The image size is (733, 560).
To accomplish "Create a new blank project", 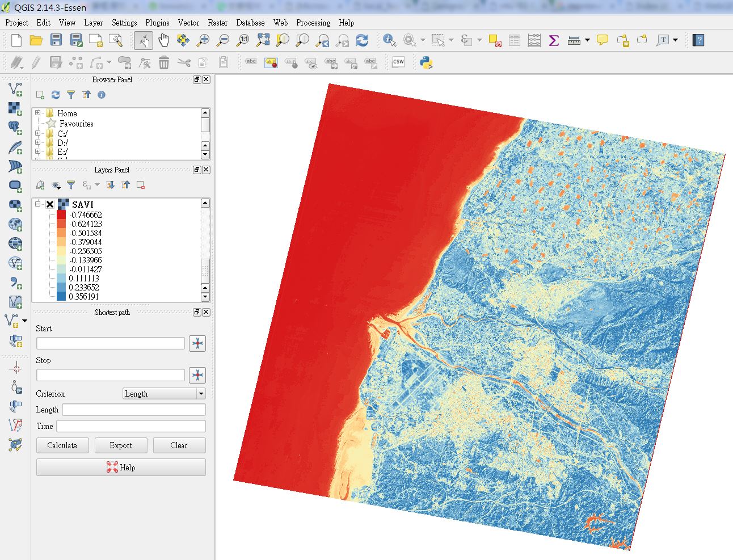I will click(x=16, y=40).
